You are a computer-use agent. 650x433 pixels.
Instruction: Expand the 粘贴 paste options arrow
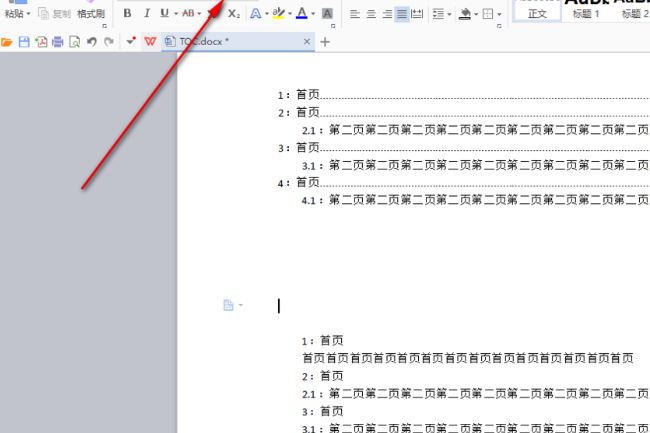pos(28,14)
